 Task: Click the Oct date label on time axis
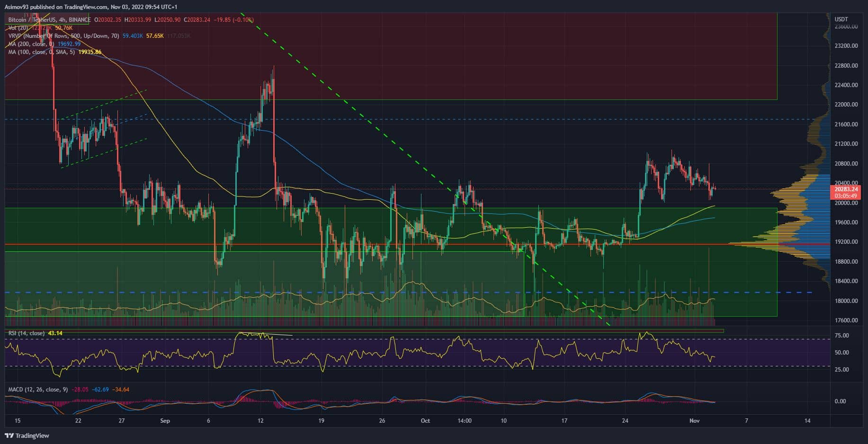coord(425,421)
